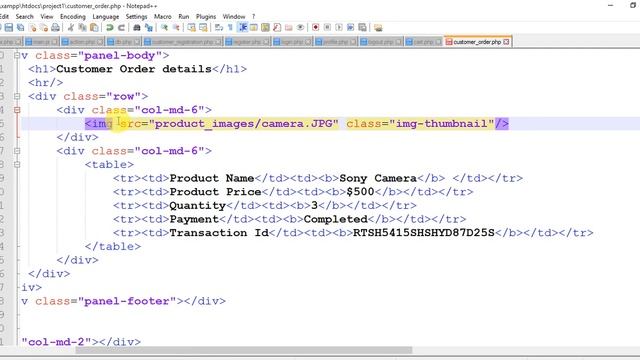Toggle the file Monitoring eye icon
Screen dimensions: 640x360
[x=300, y=28]
